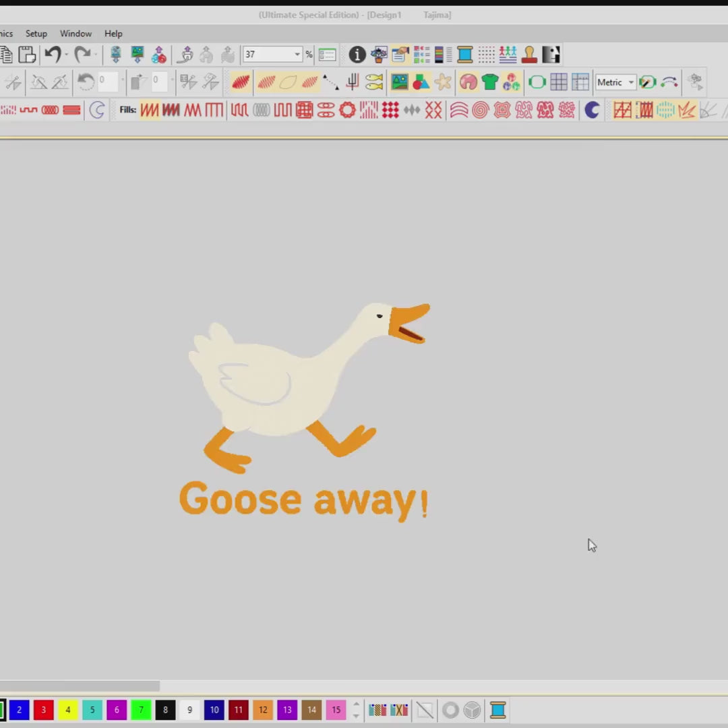Open the Help menu

pos(113,34)
